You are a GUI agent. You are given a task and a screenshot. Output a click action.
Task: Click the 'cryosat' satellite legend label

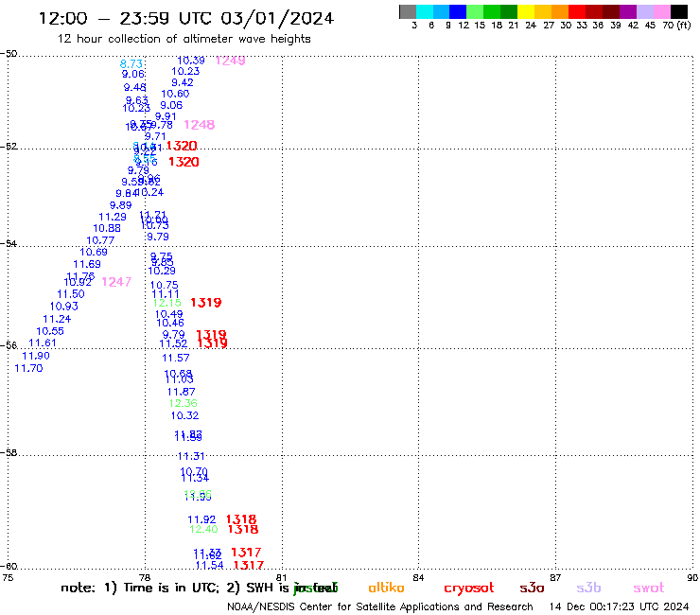pyautogui.click(x=469, y=589)
